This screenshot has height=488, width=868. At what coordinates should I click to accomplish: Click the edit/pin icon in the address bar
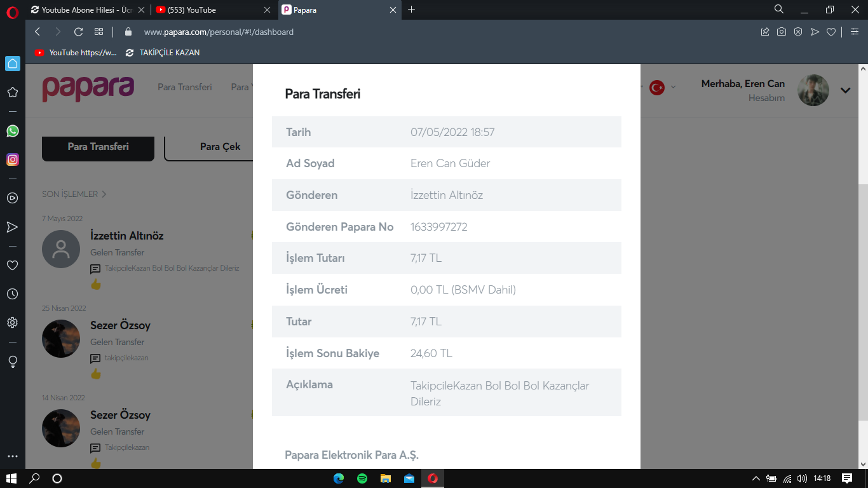pyautogui.click(x=765, y=32)
